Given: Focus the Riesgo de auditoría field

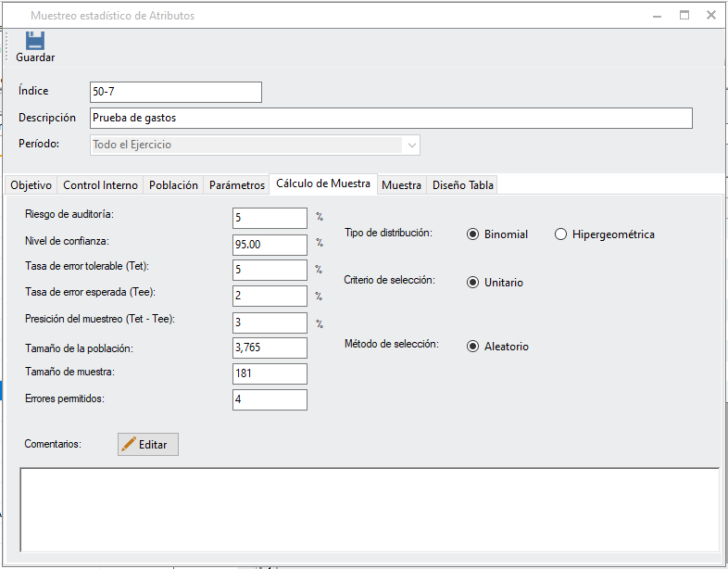Looking at the screenshot, I should 270,218.
